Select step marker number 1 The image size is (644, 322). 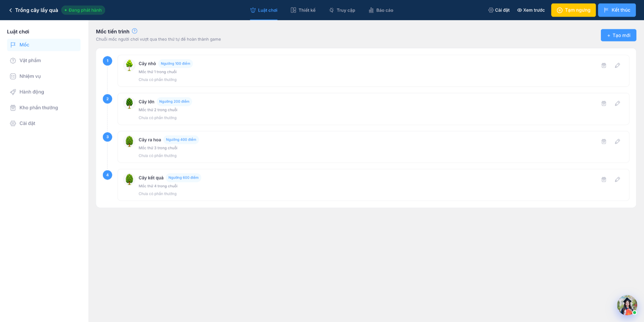[107, 61]
